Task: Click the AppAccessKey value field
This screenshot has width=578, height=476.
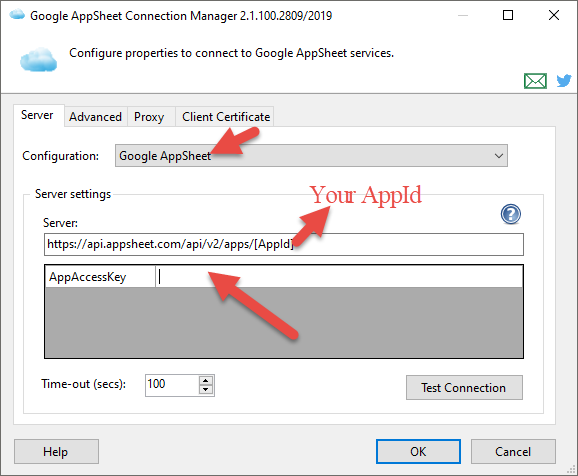Action: click(339, 277)
